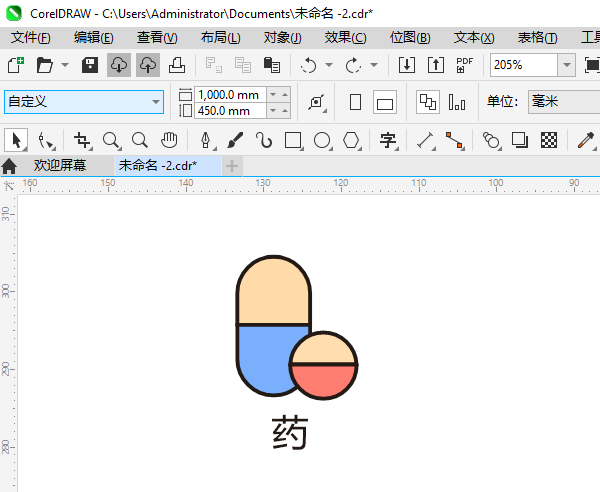Screen dimensions: 600x492
Task: Select the Rectangle tool
Action: pyautogui.click(x=293, y=140)
